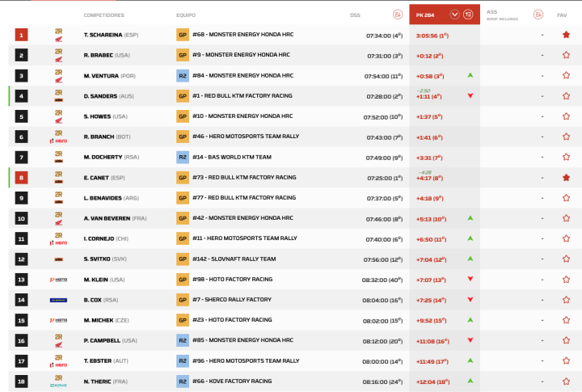582x392 pixels.
Task: Click the R2 badge for #84 Monster Energy Honda
Action: coord(183,76)
